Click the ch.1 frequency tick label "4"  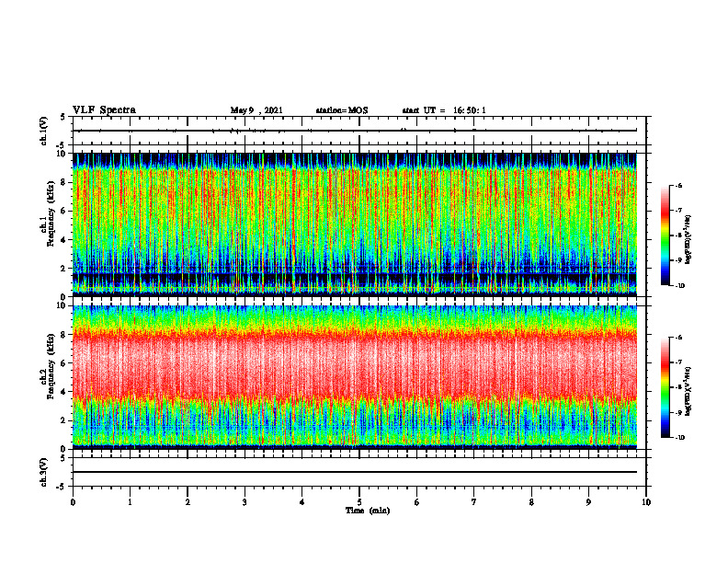coord(64,240)
